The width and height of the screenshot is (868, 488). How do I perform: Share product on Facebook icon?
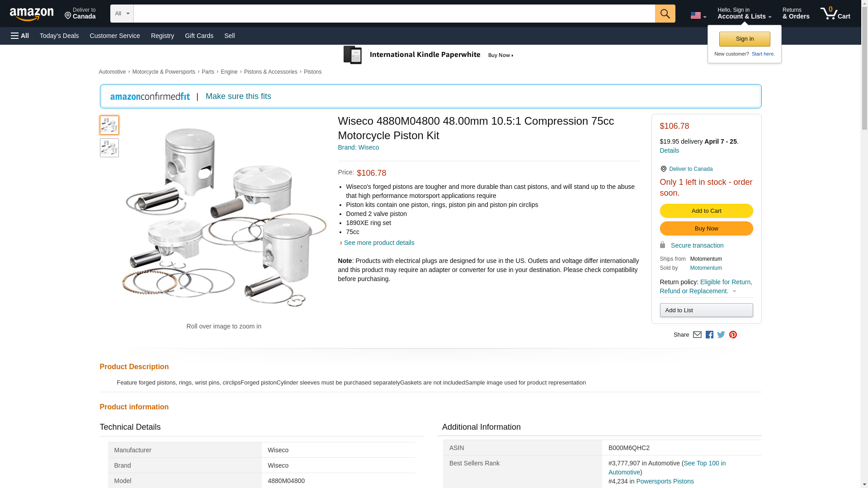tap(709, 335)
